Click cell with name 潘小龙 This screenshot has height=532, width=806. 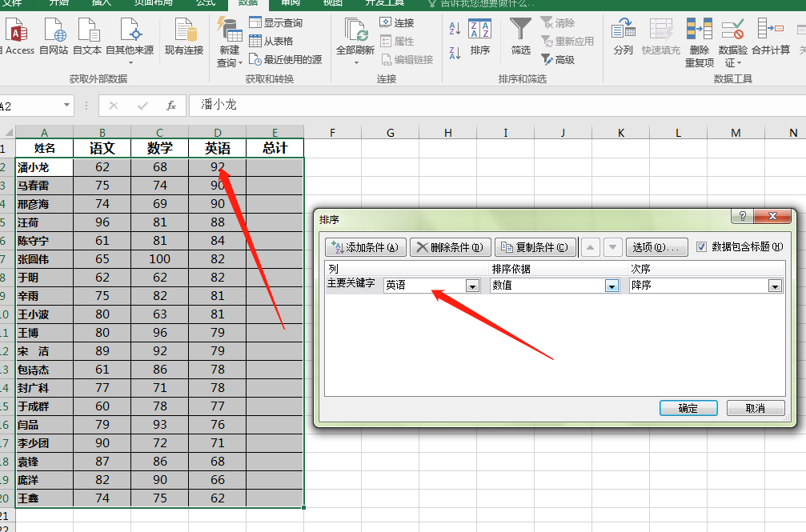click(x=44, y=167)
